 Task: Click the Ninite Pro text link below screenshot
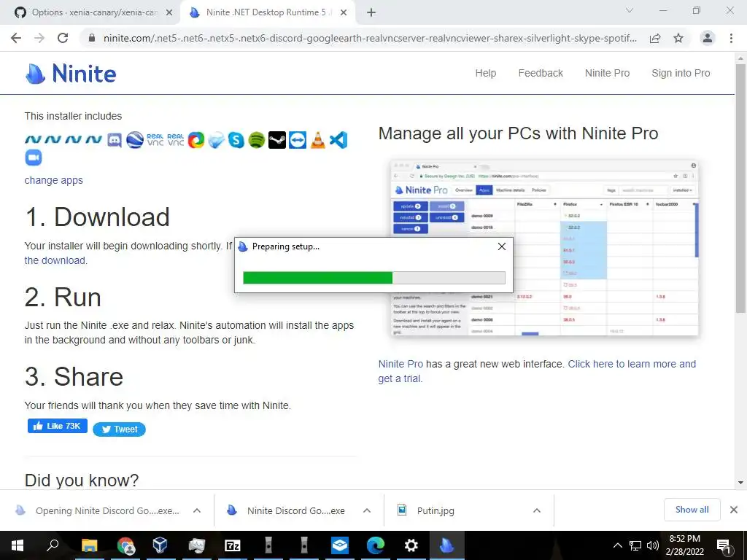click(400, 364)
